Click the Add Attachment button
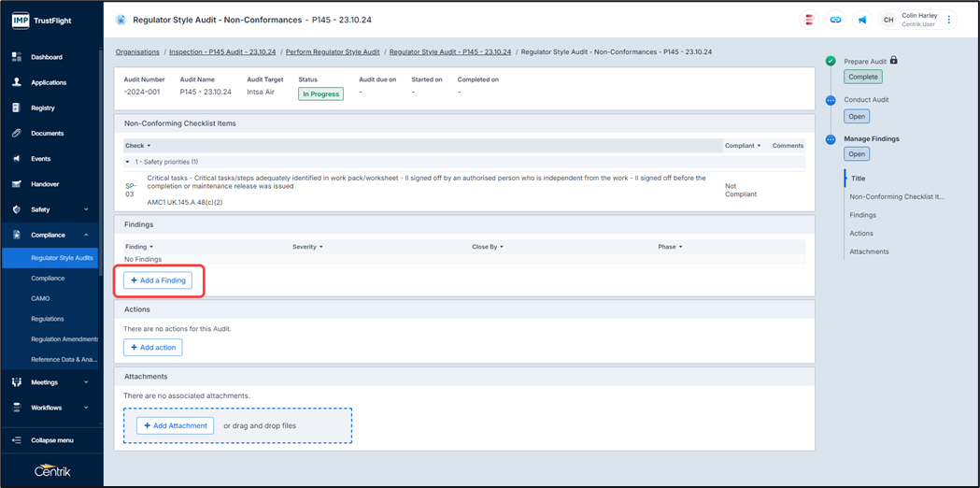The image size is (980, 488). point(175,425)
